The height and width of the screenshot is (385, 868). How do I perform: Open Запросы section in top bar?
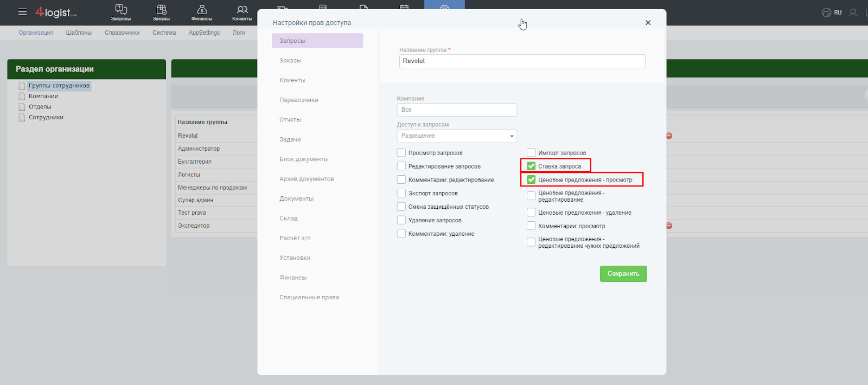tap(121, 12)
